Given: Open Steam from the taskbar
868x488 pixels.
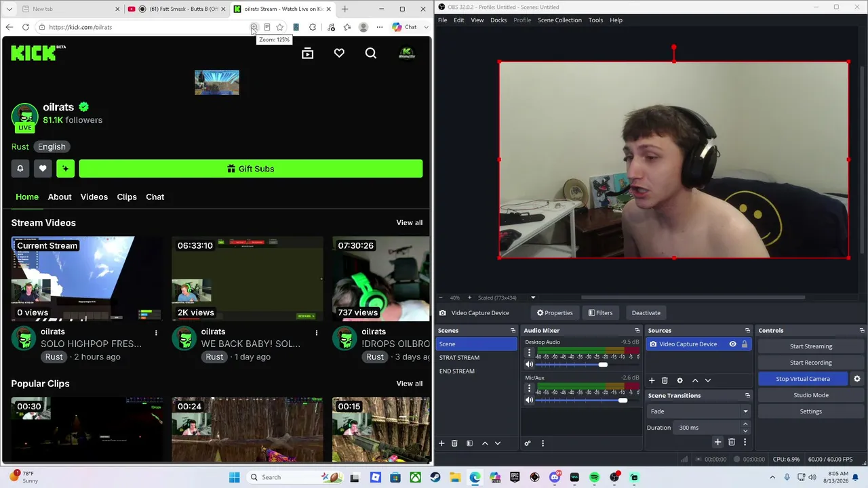Looking at the screenshot, I should pos(435,477).
